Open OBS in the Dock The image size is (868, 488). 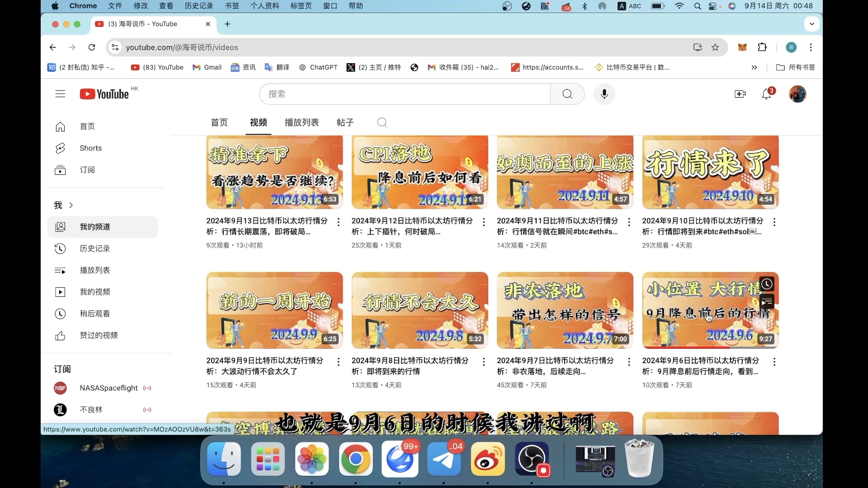click(x=532, y=459)
